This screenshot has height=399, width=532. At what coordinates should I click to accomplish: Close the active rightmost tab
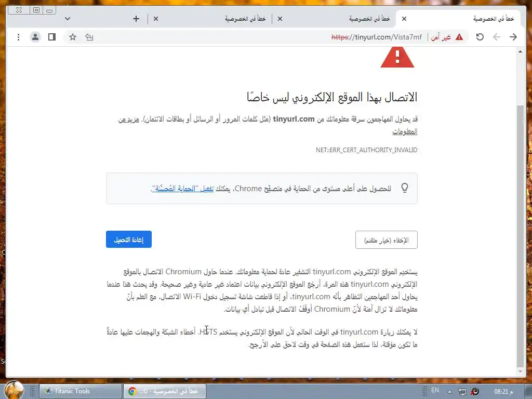(404, 19)
